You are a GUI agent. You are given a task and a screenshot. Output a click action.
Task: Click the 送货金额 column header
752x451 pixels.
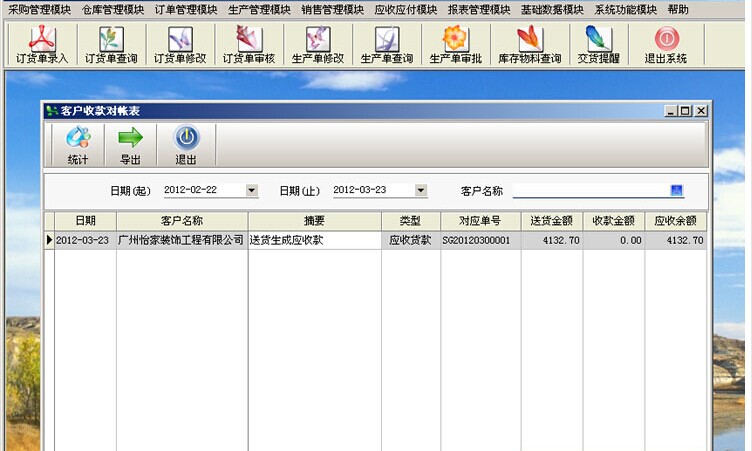tap(552, 221)
